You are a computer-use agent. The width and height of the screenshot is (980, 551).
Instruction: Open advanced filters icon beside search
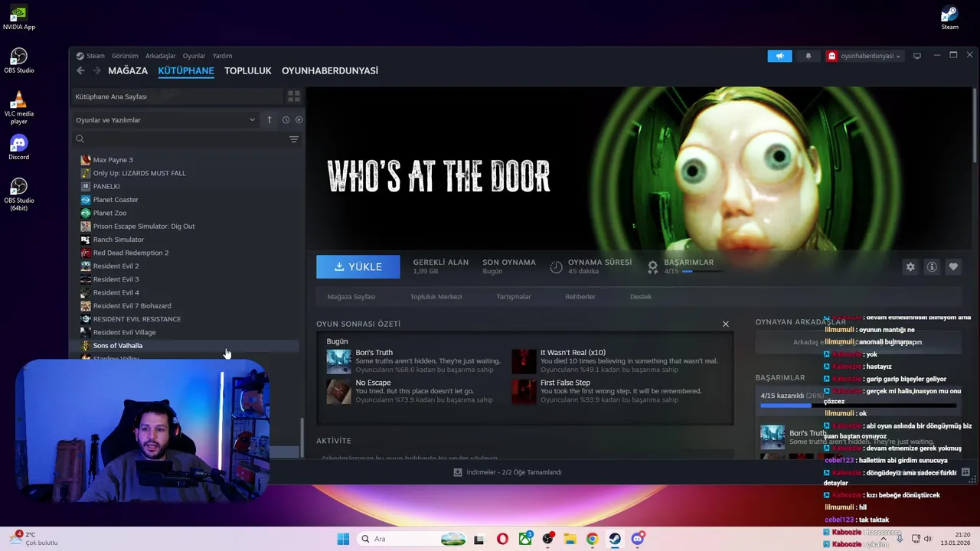pos(293,139)
